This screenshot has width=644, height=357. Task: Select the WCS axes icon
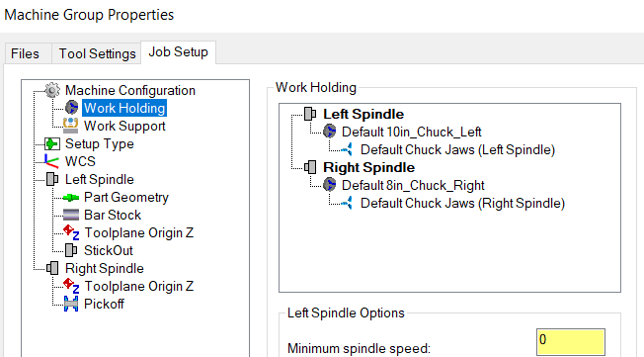(x=51, y=161)
